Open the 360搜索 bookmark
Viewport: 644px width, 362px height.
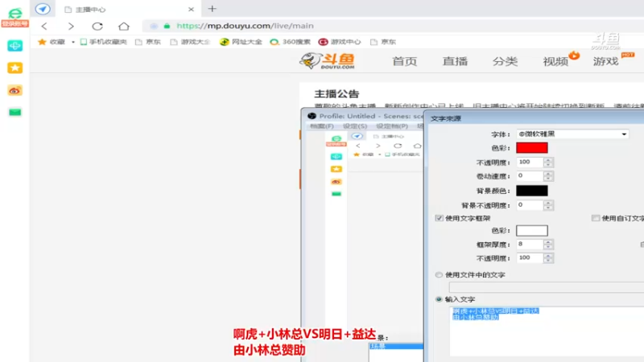pyautogui.click(x=290, y=42)
